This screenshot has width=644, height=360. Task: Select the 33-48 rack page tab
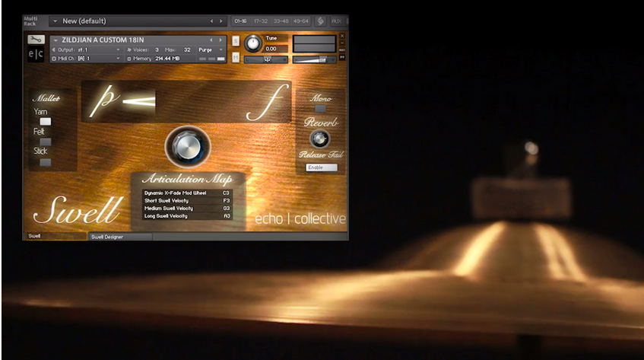click(x=281, y=21)
